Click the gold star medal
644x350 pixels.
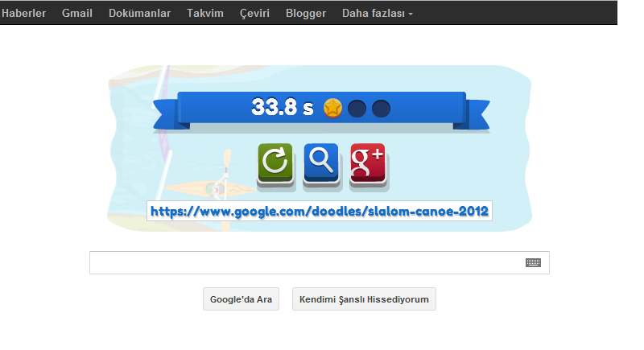pos(332,109)
